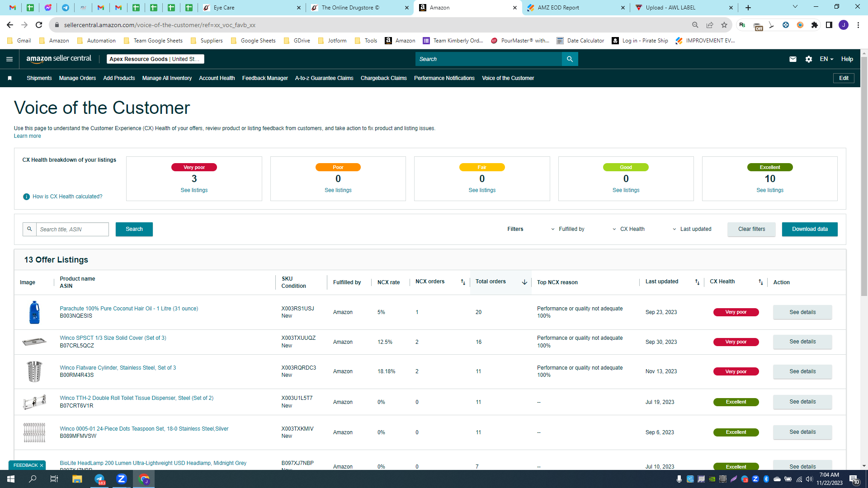Viewport: 868px width, 488px height.
Task: Open the Learn more link
Action: coord(27,136)
